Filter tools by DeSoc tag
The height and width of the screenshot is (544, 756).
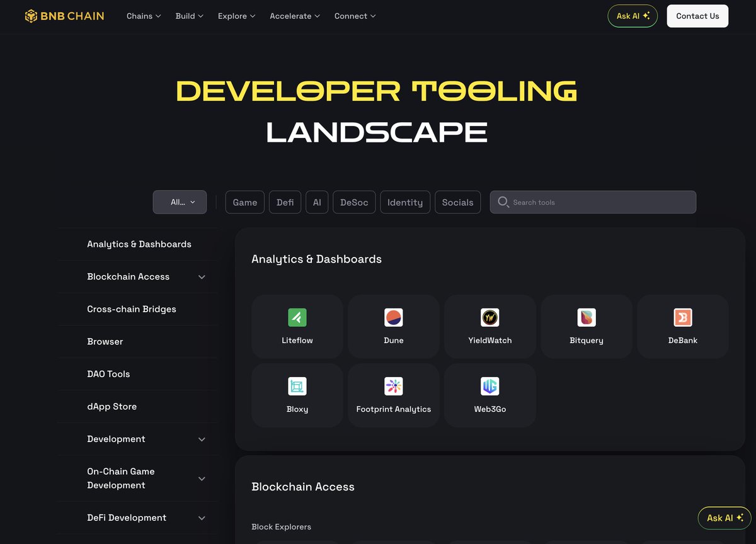tap(354, 202)
